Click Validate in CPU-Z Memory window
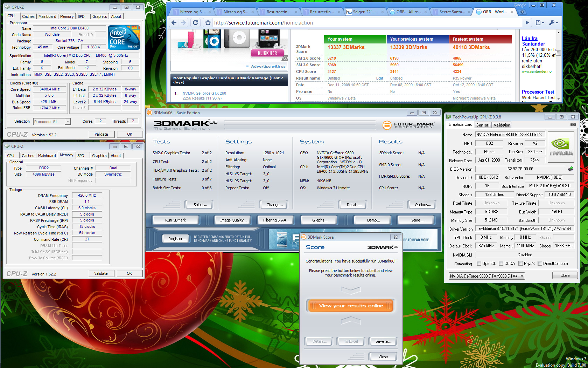The image size is (588, 368). tap(101, 273)
